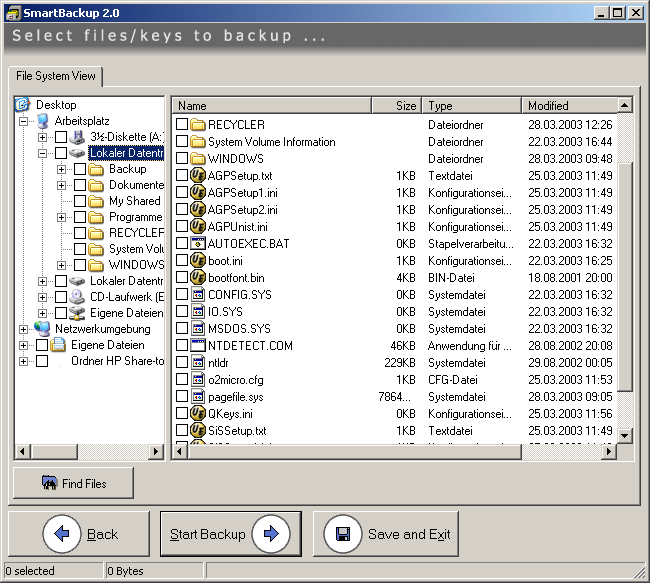Click the AUTOEXEC.BAT batch file icon

(198, 243)
